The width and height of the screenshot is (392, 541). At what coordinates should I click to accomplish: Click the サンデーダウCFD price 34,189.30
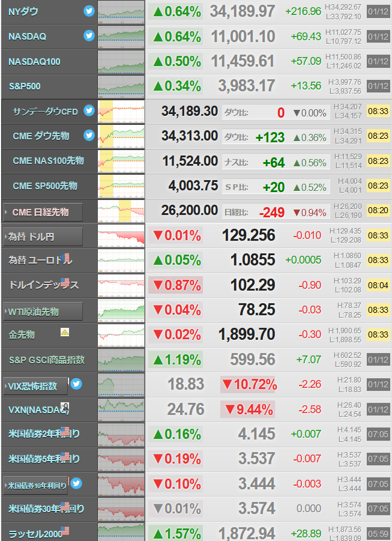[190, 111]
